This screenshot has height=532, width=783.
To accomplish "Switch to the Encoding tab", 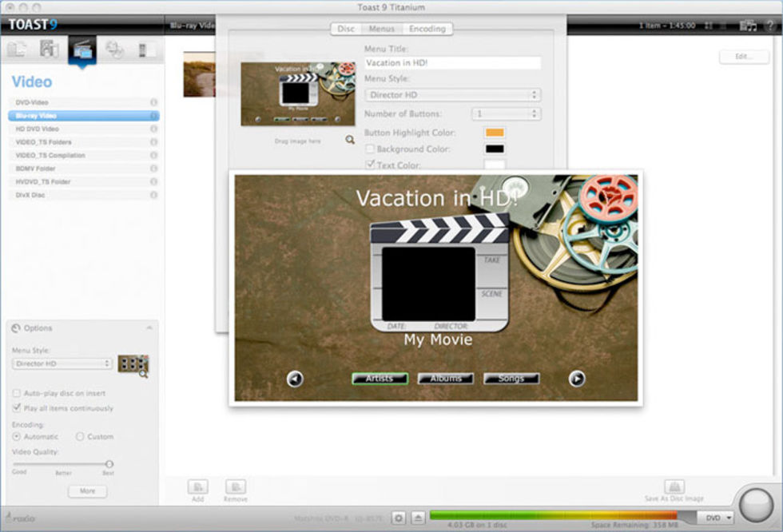I will [427, 29].
